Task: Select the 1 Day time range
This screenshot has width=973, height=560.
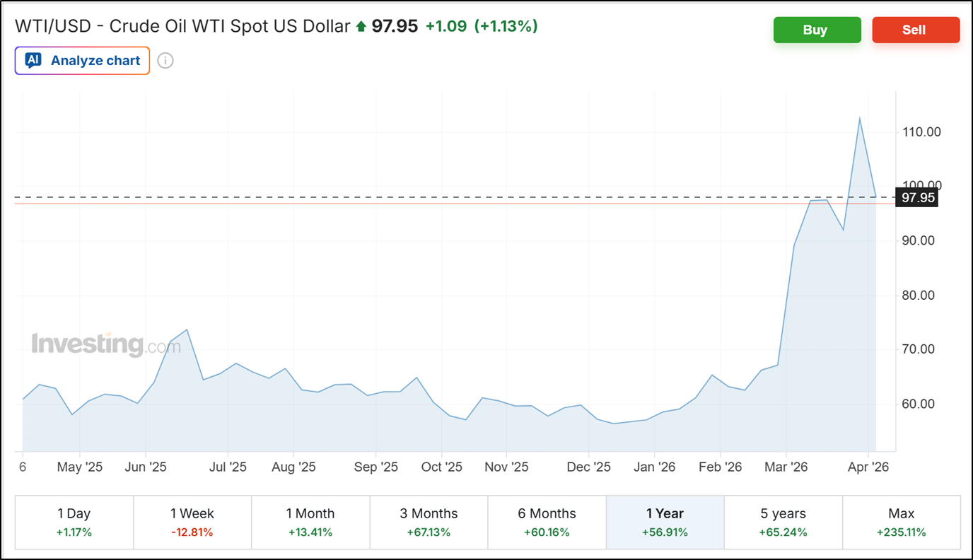Action: [x=74, y=522]
